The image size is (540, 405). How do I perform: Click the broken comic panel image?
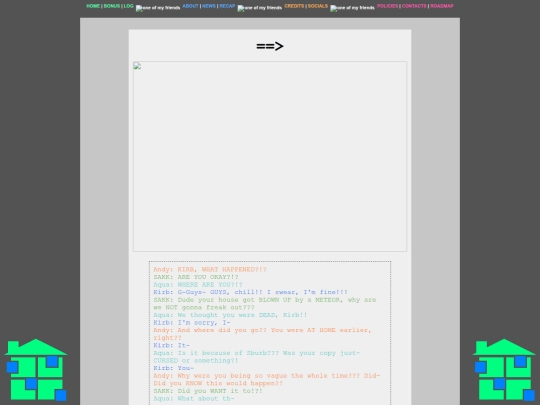click(270, 156)
